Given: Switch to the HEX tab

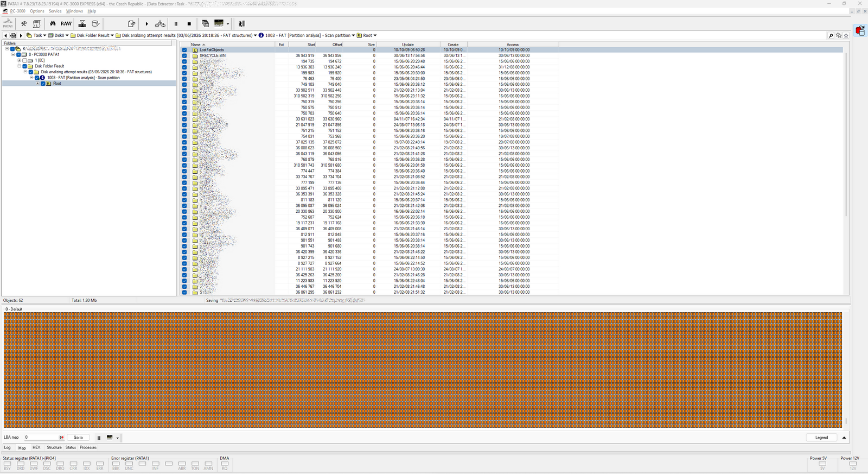Looking at the screenshot, I should click(x=36, y=447).
